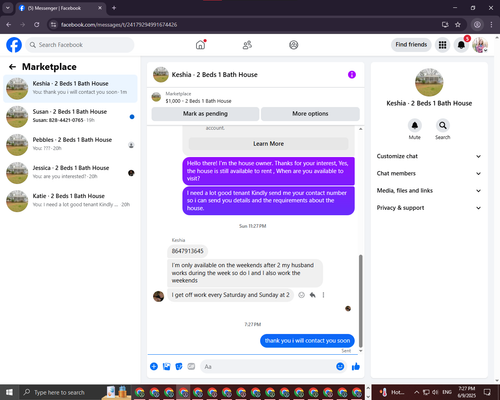
Task: Open the Facebook menu grid icon
Action: coord(442,45)
